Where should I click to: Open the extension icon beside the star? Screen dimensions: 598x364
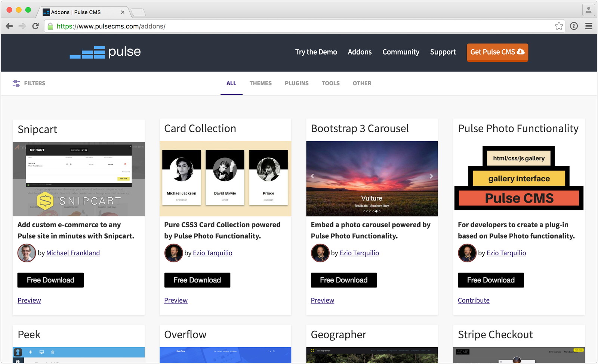coord(574,26)
